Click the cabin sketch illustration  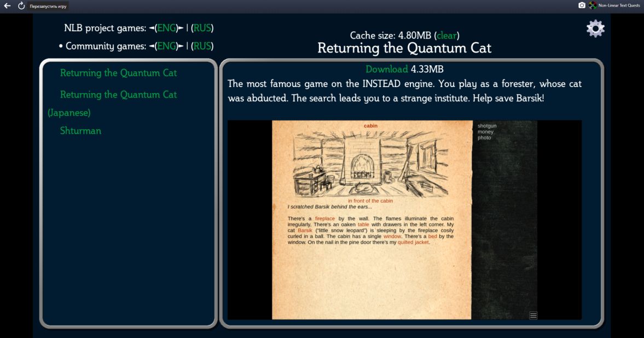pyautogui.click(x=371, y=164)
